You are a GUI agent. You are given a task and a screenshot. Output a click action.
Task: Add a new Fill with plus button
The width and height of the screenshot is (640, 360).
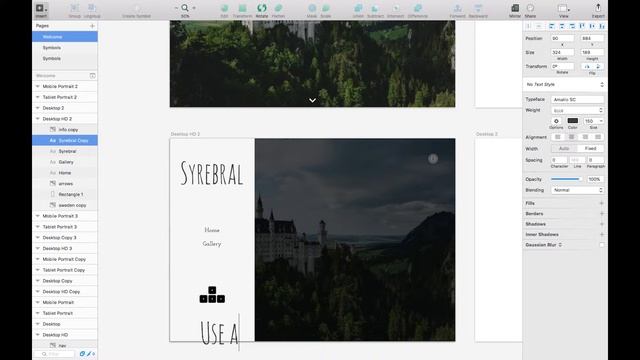602,203
